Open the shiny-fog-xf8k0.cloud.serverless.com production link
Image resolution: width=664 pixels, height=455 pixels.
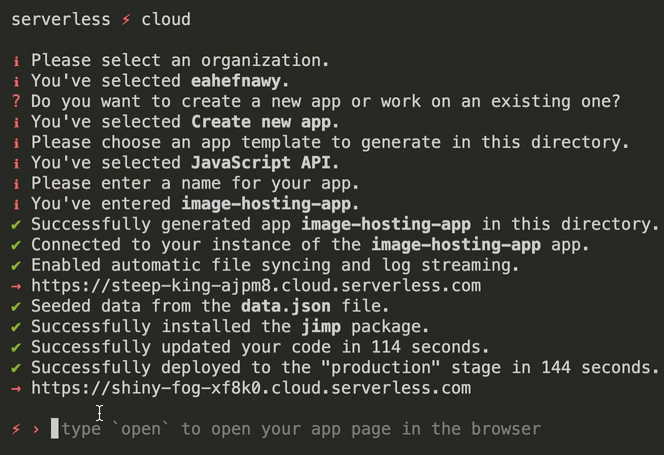tap(250, 388)
